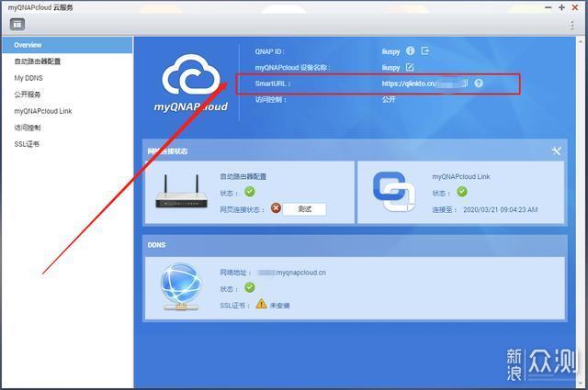Click the 未安装 SSL status text
The width and height of the screenshot is (588, 390).
pyautogui.click(x=279, y=306)
